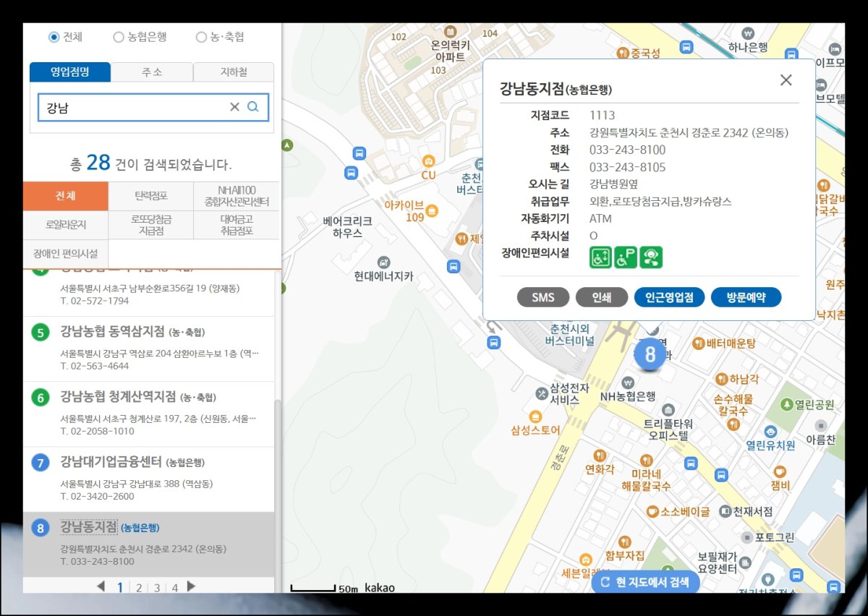This screenshot has width=868, height=616.
Task: Filter by 로또당첨금 지급점
Action: click(x=150, y=225)
